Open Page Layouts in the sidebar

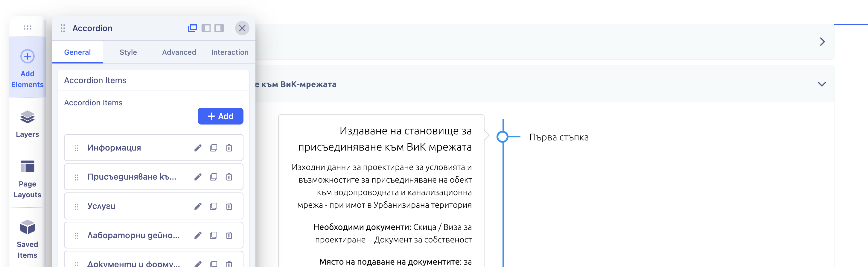pyautogui.click(x=27, y=179)
